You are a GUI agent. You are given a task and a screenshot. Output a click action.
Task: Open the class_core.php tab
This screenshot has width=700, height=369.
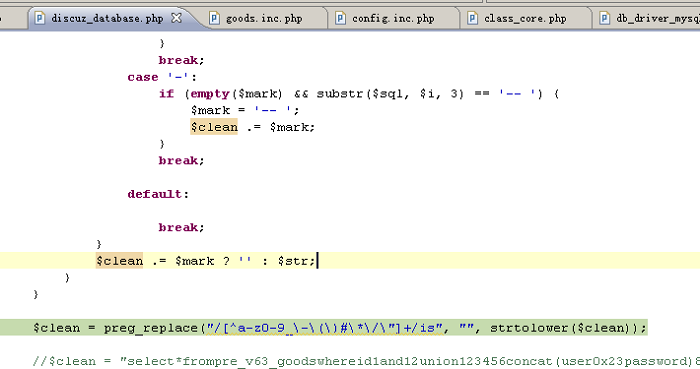(525, 18)
